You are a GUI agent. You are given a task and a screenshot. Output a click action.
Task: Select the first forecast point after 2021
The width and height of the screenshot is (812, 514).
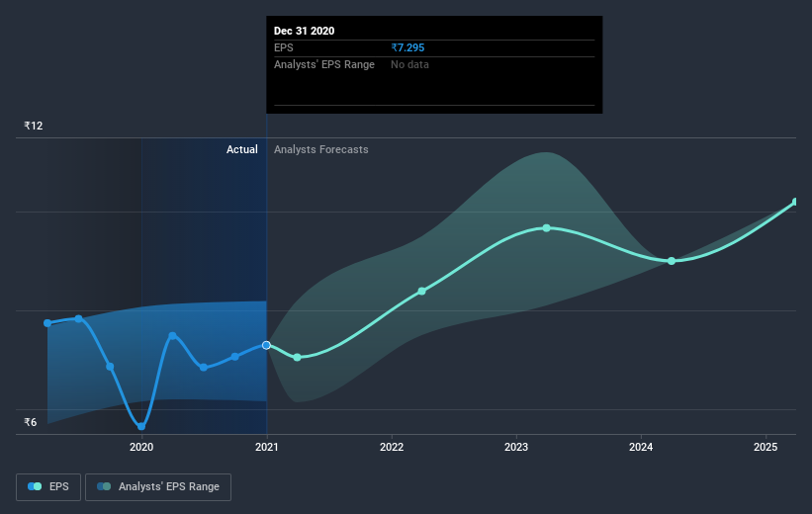point(298,358)
